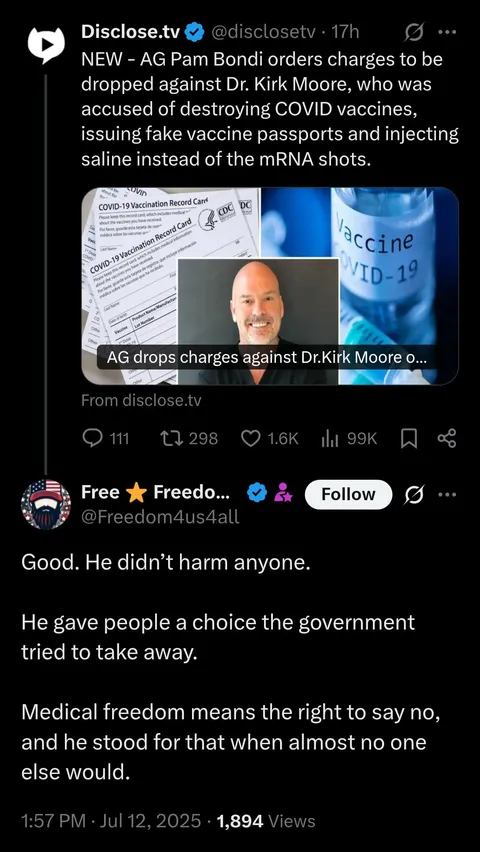Open more options on Disclose.tv post
480x852 pixels.
(x=447, y=33)
